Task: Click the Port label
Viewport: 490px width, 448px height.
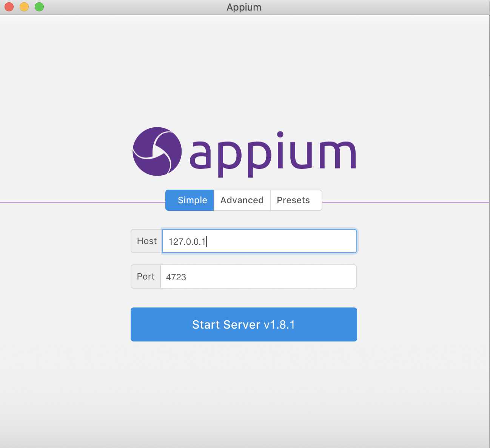Action: pyautogui.click(x=146, y=277)
